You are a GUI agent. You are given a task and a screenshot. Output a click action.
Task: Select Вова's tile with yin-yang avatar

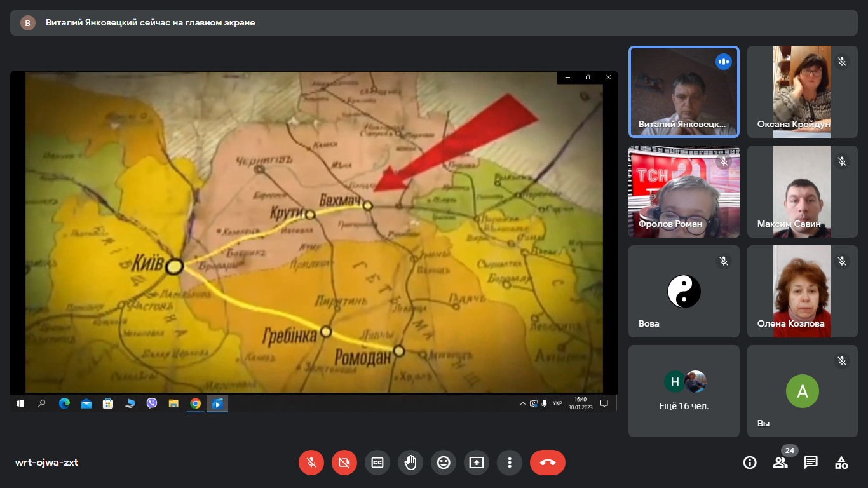684,291
